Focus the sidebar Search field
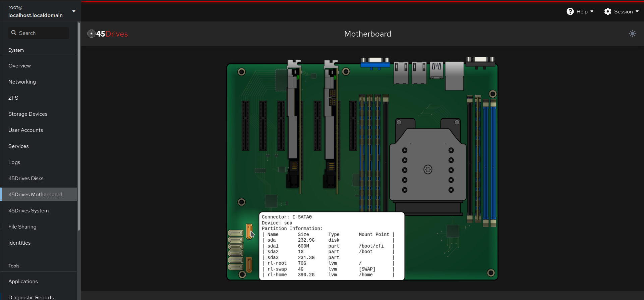This screenshot has height=300, width=644. (x=39, y=33)
